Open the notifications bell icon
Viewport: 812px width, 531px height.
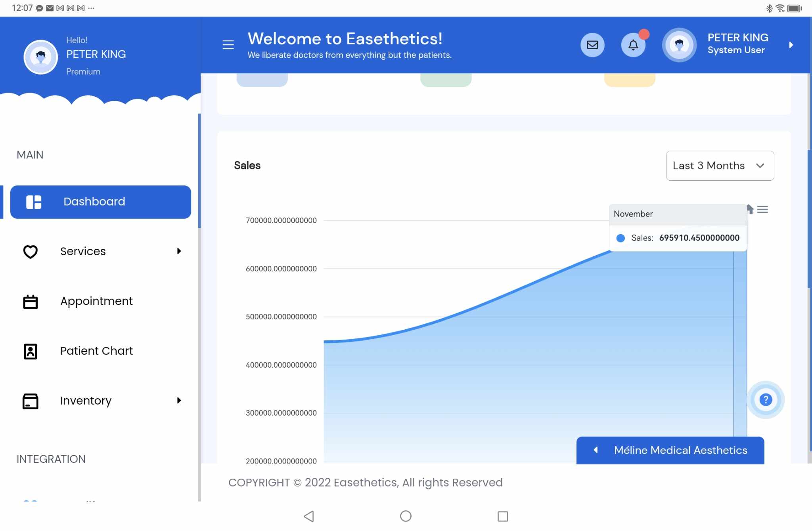pyautogui.click(x=633, y=45)
